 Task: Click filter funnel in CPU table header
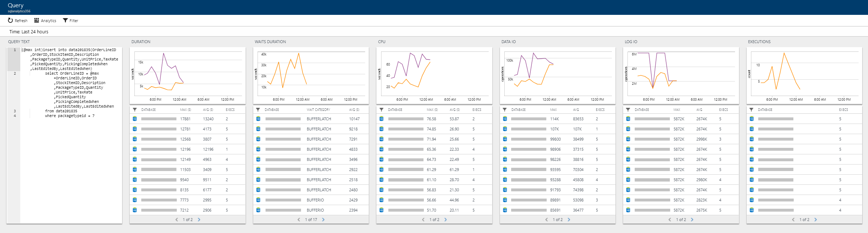[381, 109]
